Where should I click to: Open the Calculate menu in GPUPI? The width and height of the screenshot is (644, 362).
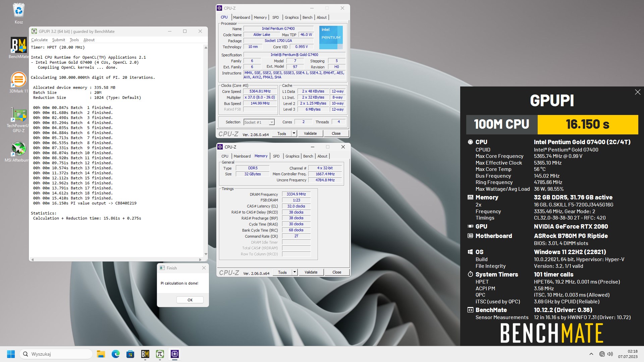(x=39, y=40)
